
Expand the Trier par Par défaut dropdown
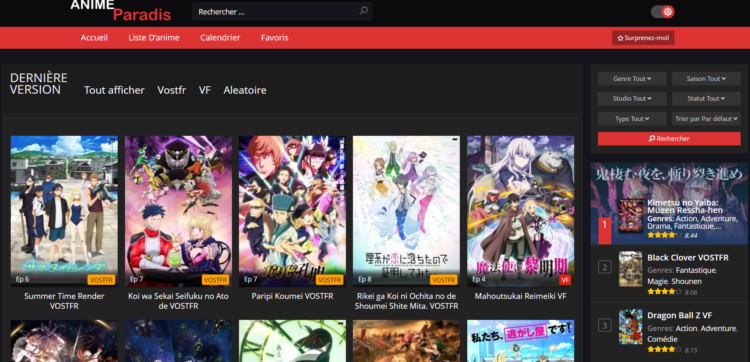pos(706,119)
